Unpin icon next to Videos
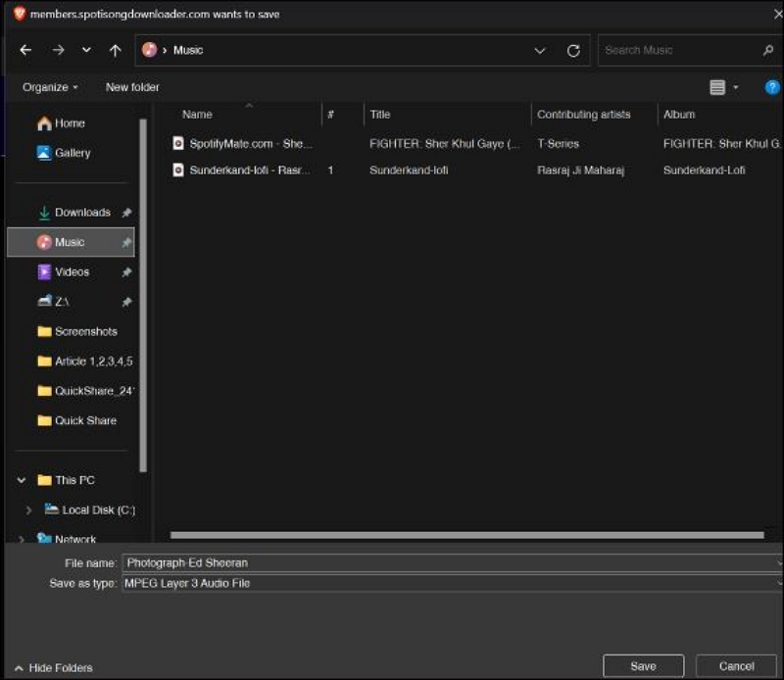Viewport: 784px width, 680px height. pos(126,272)
